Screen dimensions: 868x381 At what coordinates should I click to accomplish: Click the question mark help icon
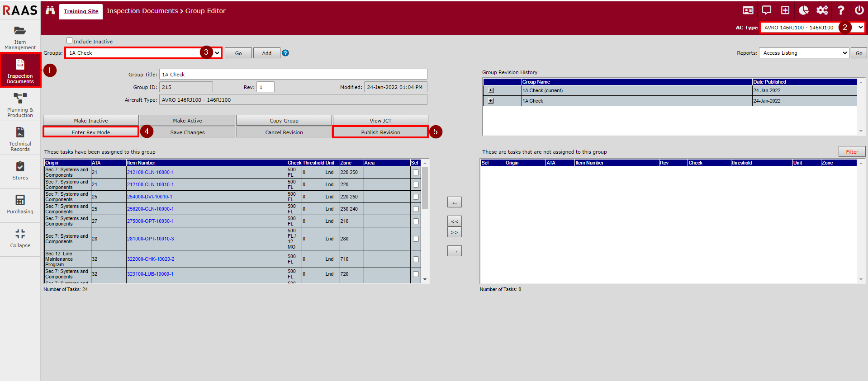tap(840, 10)
